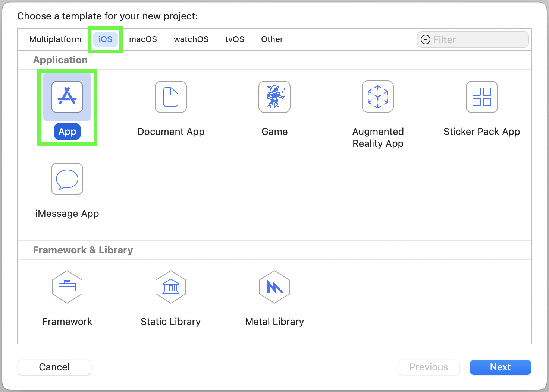This screenshot has height=392, width=549.
Task: Show templates under the Other tab
Action: pos(272,39)
